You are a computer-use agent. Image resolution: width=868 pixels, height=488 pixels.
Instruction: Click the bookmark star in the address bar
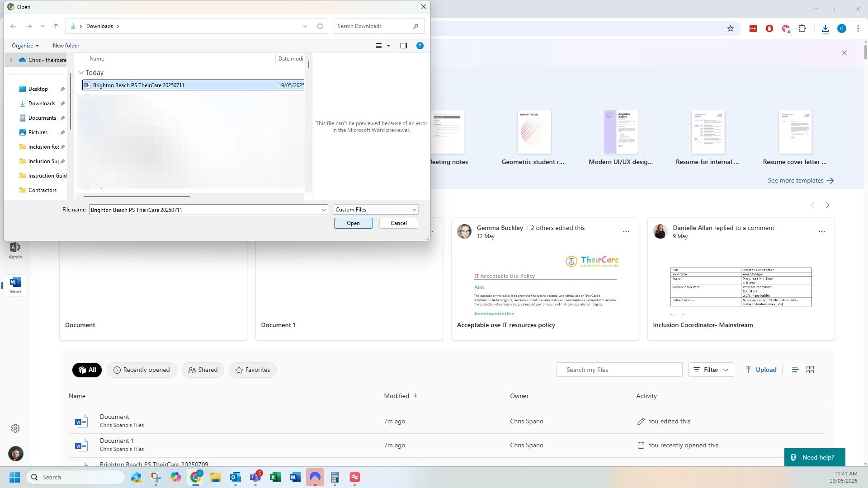tap(731, 28)
